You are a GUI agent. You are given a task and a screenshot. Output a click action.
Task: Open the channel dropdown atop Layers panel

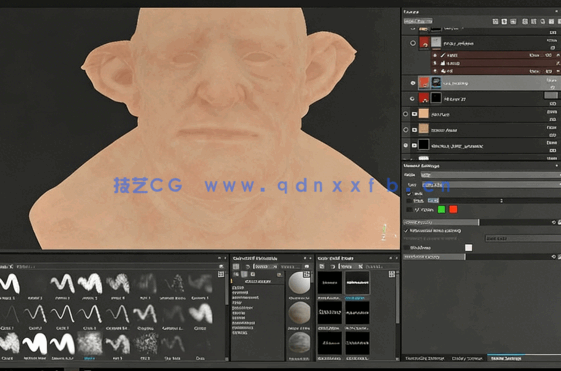(x=418, y=21)
